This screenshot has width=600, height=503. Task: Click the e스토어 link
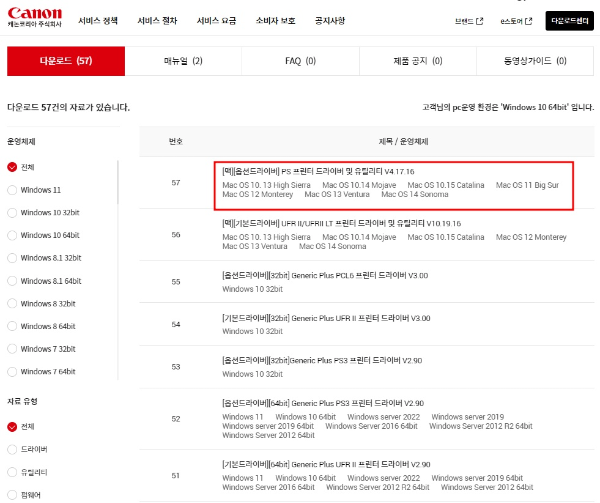[512, 21]
